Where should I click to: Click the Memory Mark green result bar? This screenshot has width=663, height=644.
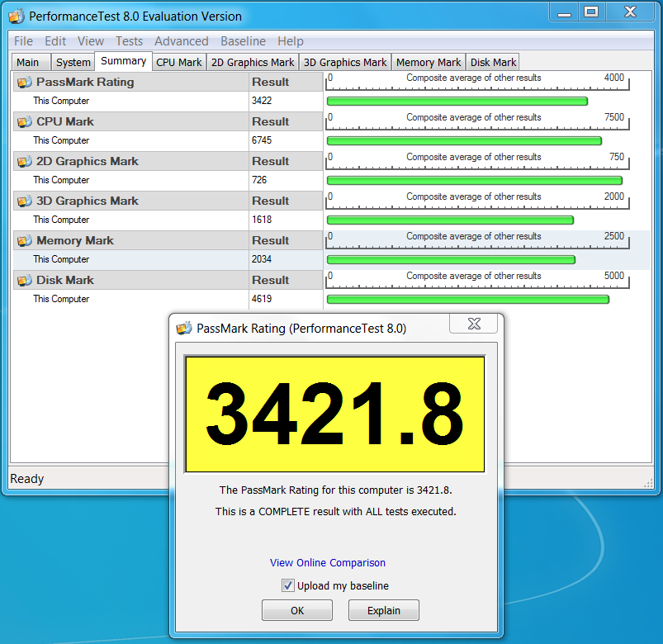coord(451,259)
